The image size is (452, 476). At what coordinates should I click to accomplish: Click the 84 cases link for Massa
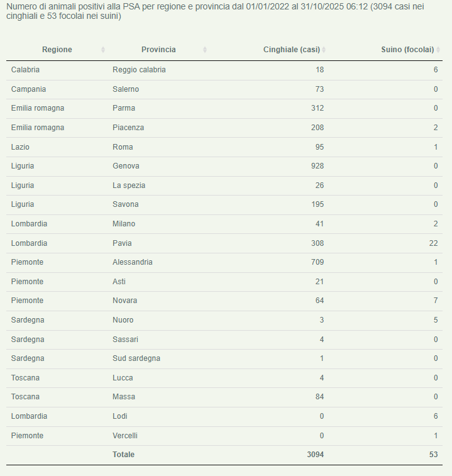click(x=319, y=397)
